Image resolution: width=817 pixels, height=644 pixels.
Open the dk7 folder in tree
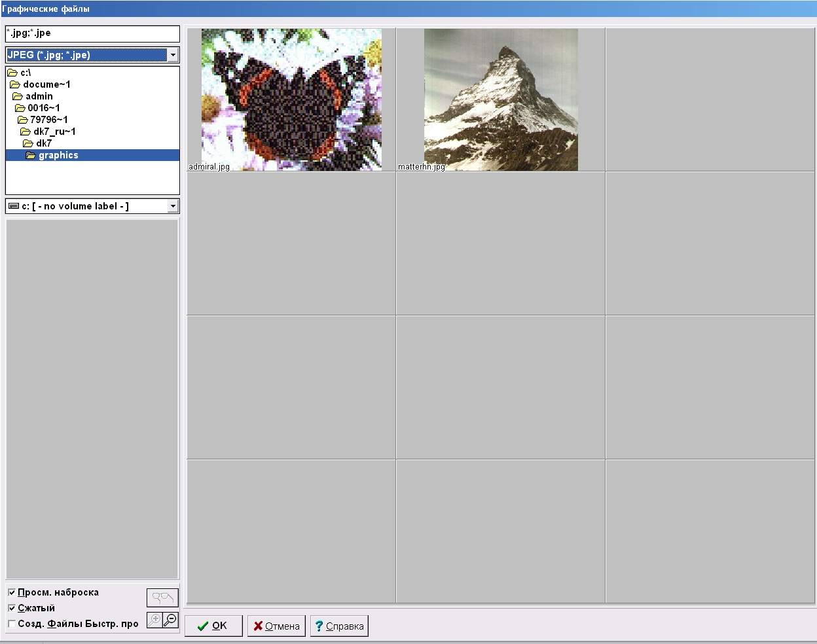point(44,143)
